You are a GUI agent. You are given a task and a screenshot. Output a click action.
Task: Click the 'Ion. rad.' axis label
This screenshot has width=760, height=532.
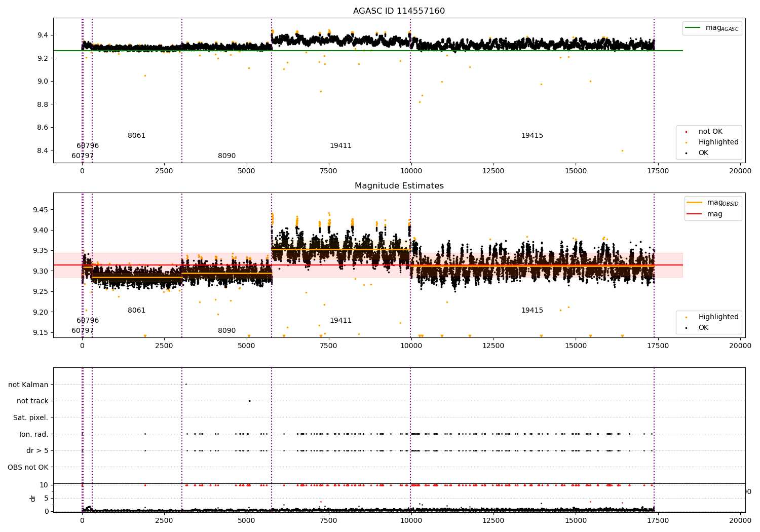point(34,434)
